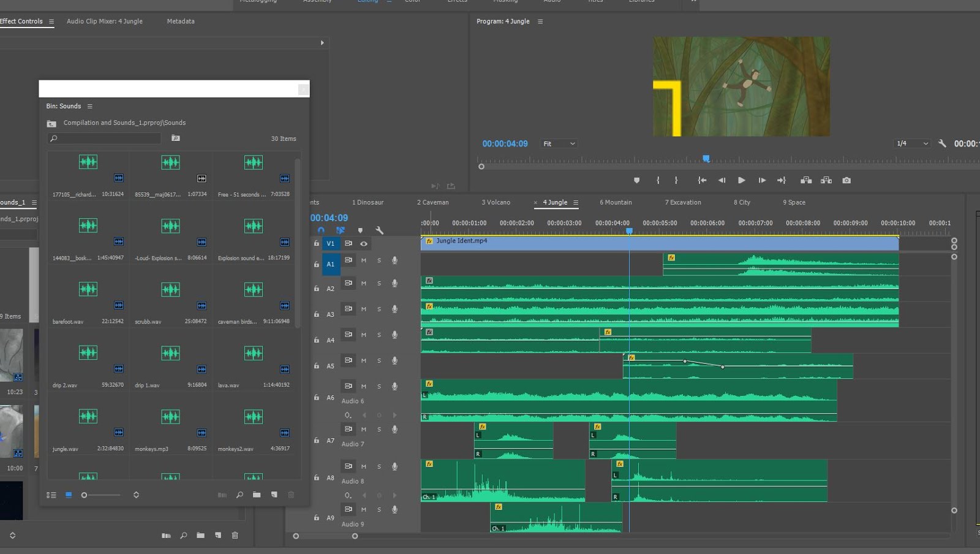Switch to the Metadata tab
Screen dimensions: 980x554
click(x=180, y=21)
